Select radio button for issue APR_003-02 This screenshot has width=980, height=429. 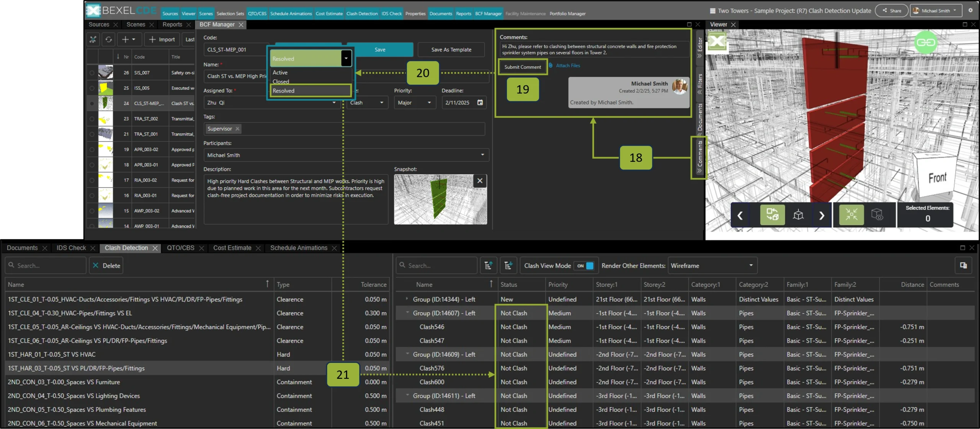(x=92, y=150)
